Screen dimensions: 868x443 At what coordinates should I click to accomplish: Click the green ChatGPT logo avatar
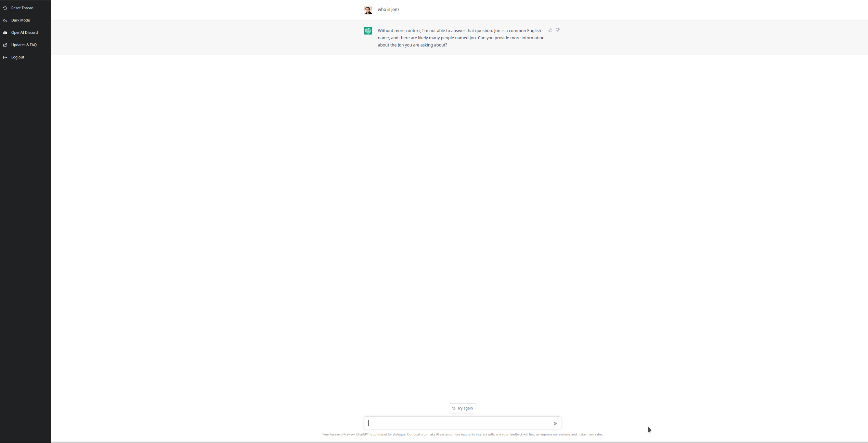368,31
